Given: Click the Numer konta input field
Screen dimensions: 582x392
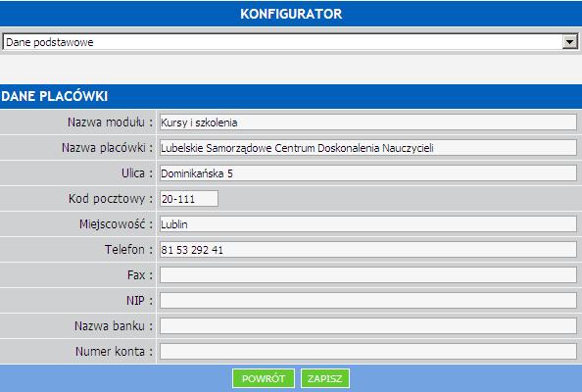Looking at the screenshot, I should point(367,352).
